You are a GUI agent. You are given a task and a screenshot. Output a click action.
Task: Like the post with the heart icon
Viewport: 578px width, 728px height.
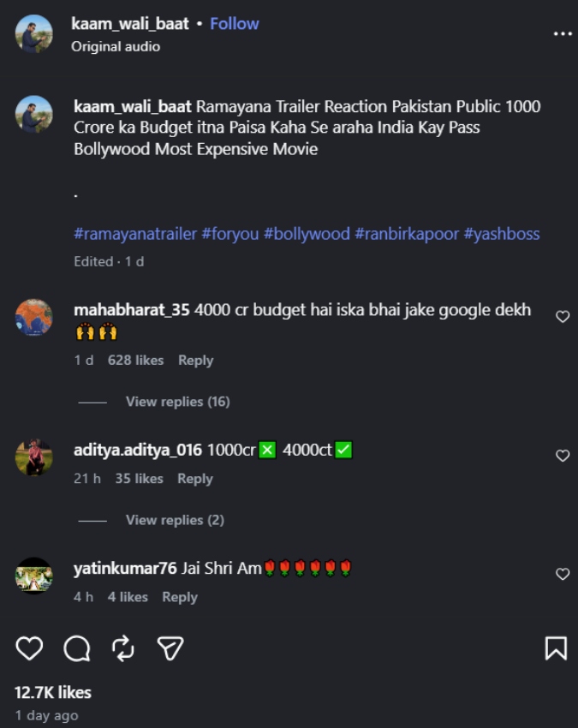point(29,648)
